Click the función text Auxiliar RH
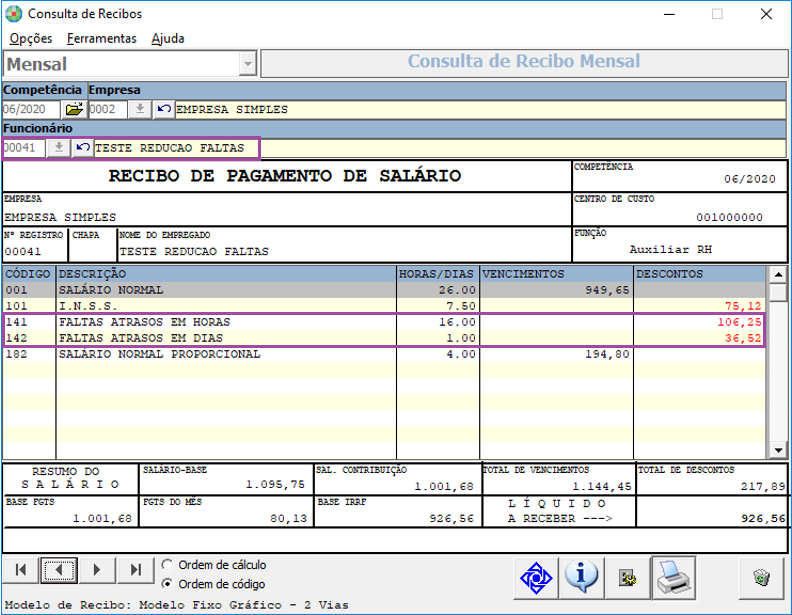This screenshot has height=615, width=792. click(x=671, y=249)
